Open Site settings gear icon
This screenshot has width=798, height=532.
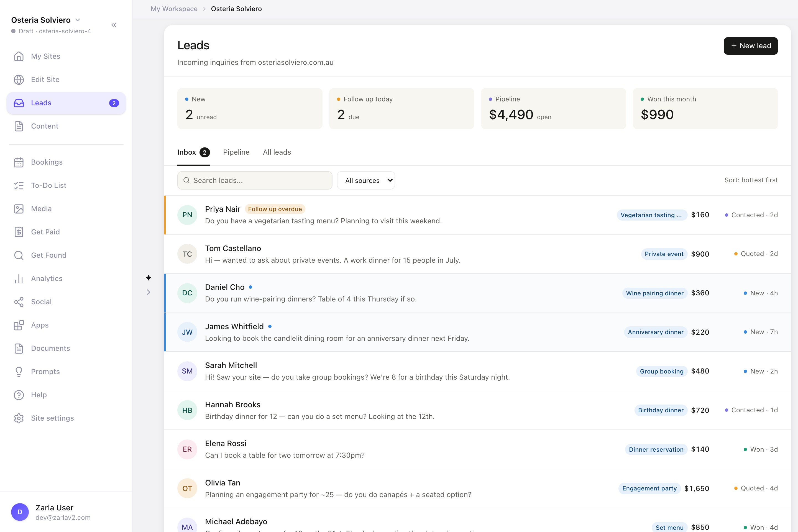tap(19, 418)
